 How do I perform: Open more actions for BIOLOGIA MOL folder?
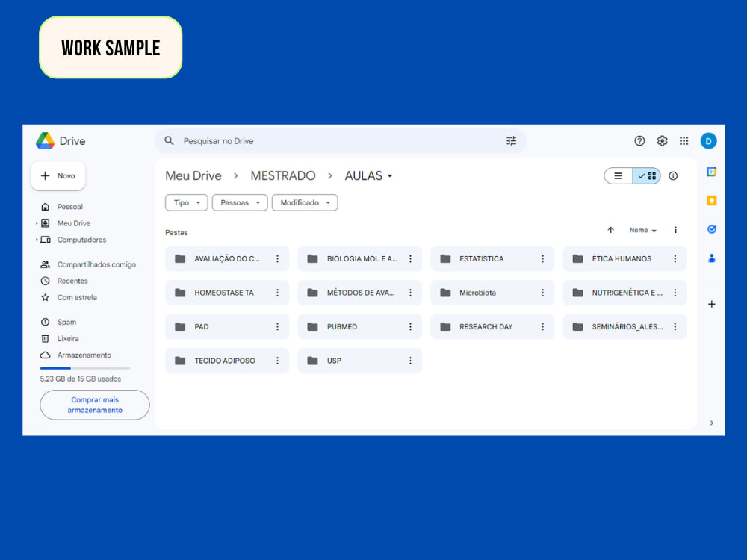[410, 258]
